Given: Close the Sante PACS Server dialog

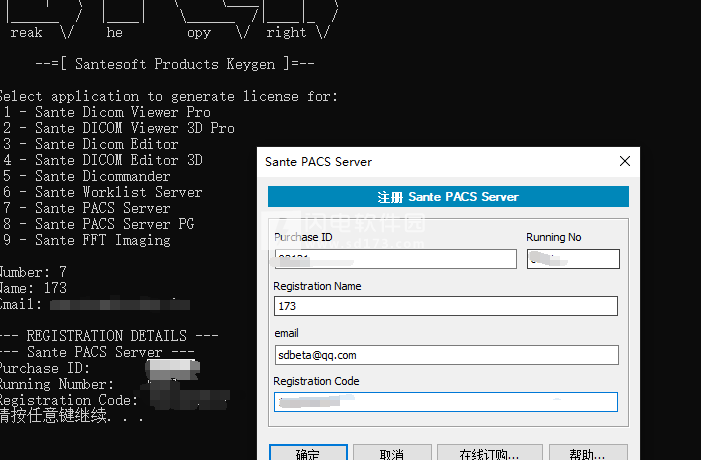Looking at the screenshot, I should [625, 161].
